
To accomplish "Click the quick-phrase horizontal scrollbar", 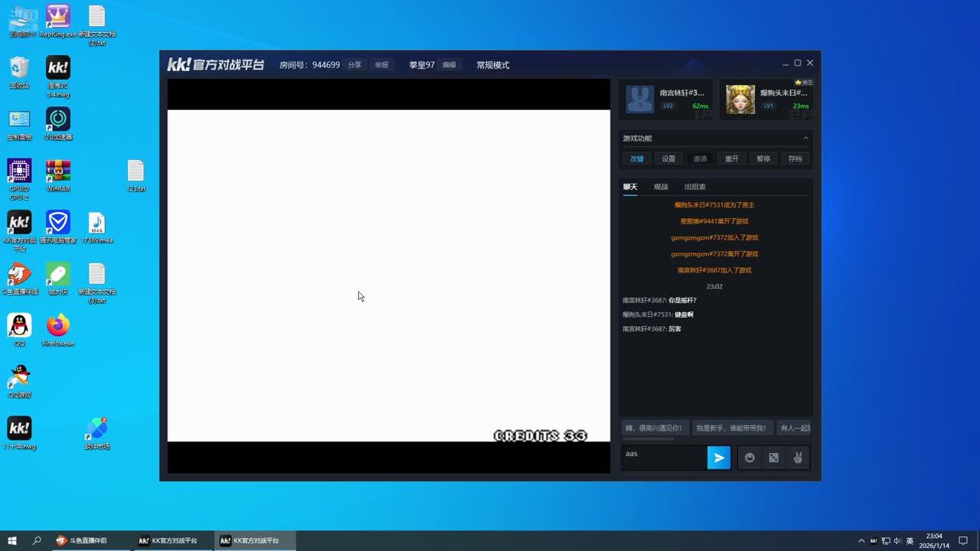I will 648,439.
